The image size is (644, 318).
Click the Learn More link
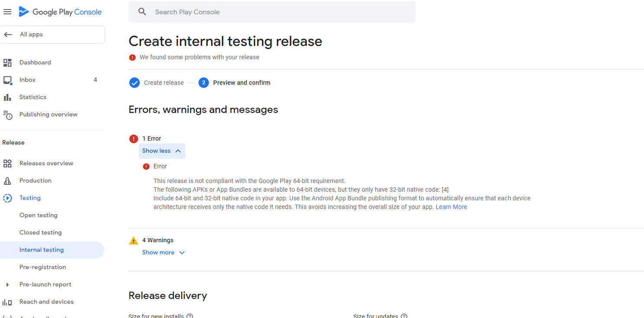pos(451,207)
